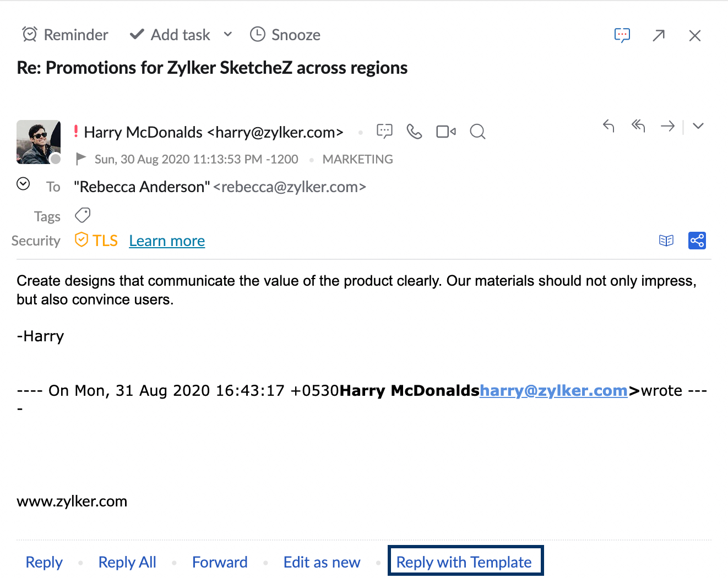Search emails from this sender

click(x=477, y=132)
